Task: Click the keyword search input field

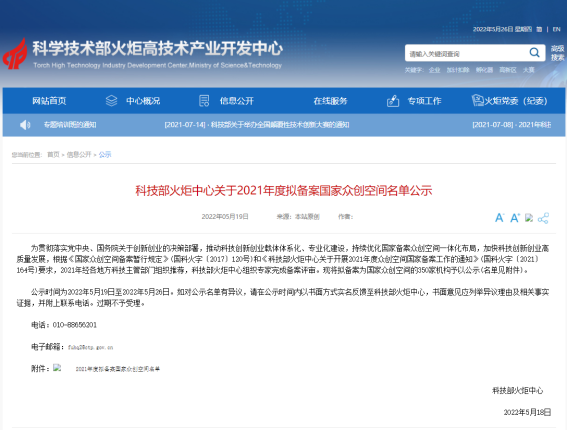Action: tap(466, 54)
